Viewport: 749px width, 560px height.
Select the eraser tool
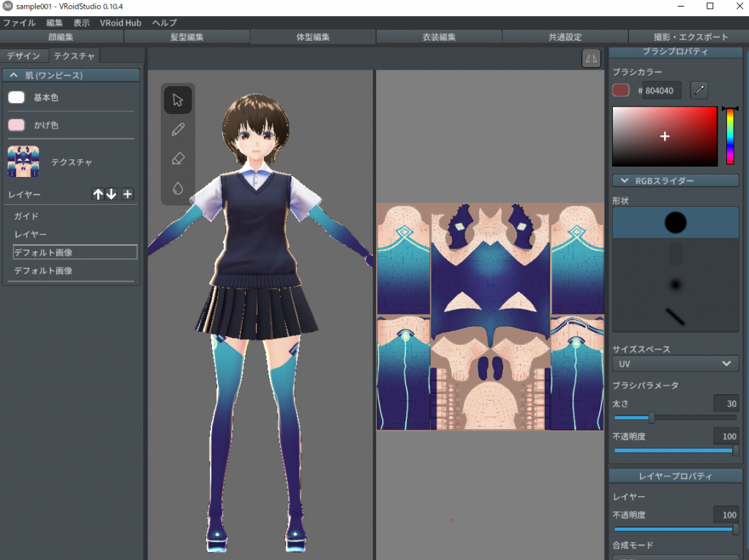[x=178, y=159]
